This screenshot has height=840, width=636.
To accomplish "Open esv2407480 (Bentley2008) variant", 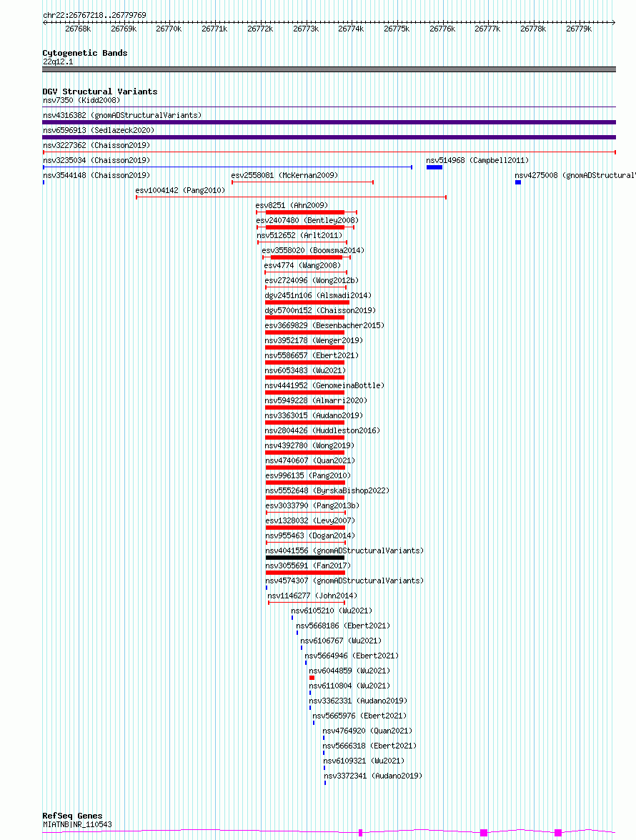I will pyautogui.click(x=307, y=220).
